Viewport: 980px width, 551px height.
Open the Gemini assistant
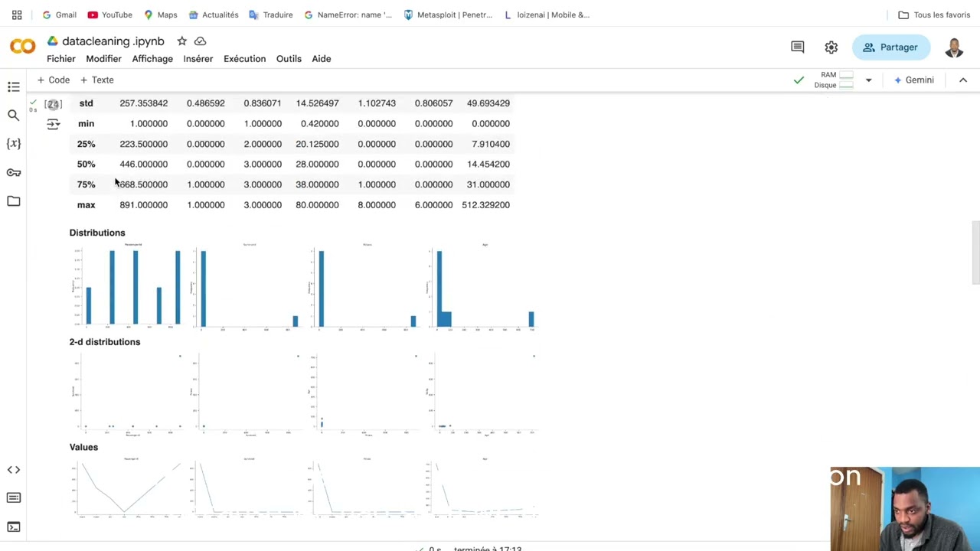[x=914, y=80]
